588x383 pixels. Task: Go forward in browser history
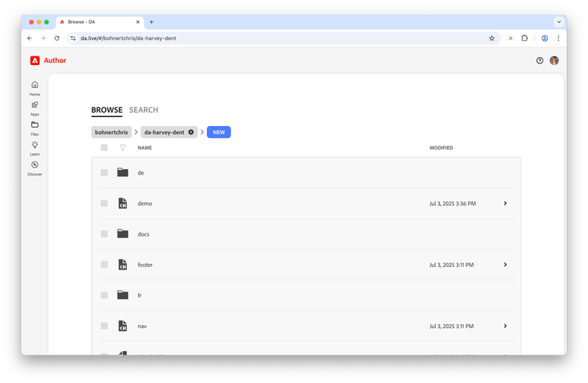(43, 38)
